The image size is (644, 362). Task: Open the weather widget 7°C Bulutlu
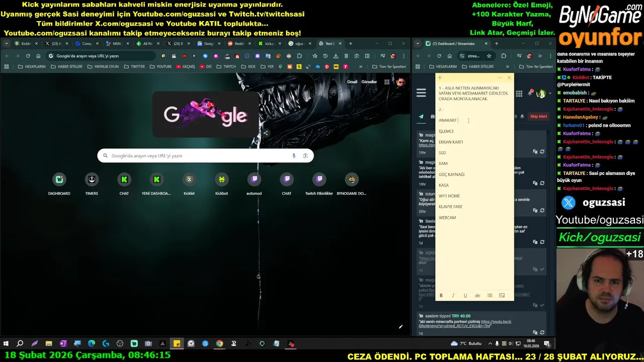point(466,344)
